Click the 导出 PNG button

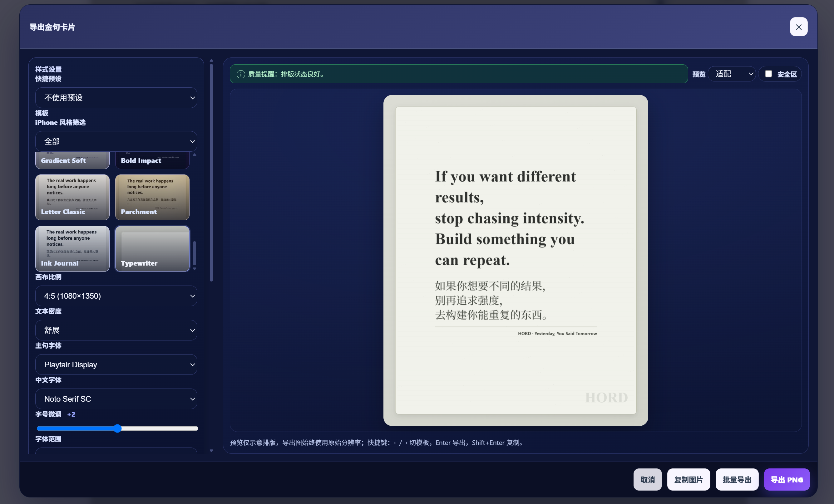pos(787,479)
